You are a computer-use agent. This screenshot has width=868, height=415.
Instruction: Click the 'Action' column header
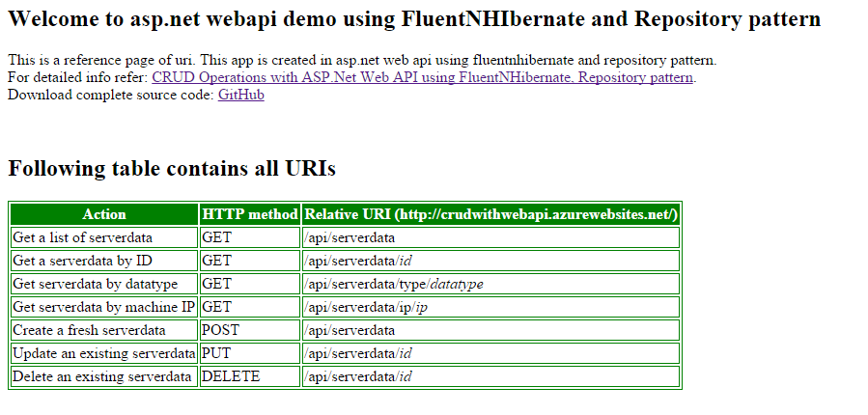tap(104, 214)
